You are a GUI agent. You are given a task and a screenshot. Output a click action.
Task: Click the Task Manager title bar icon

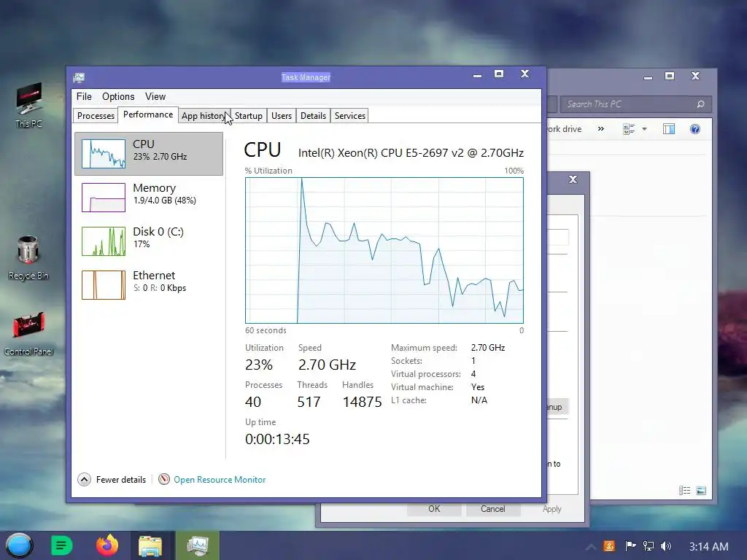79,77
